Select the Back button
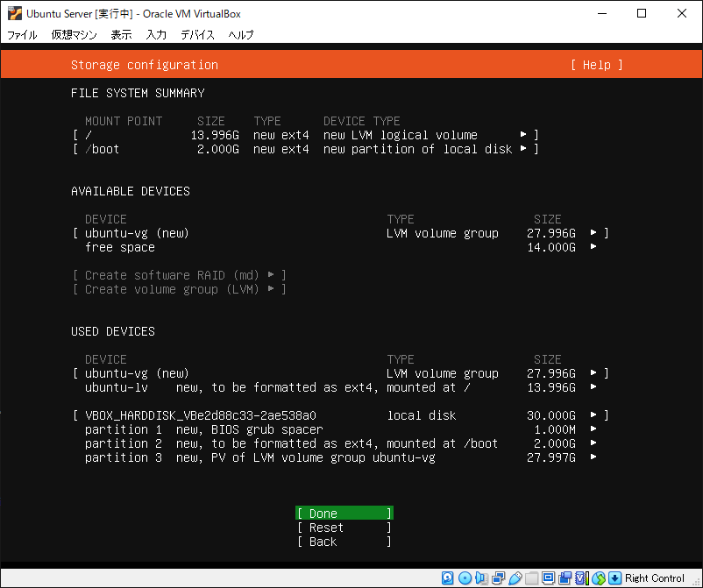This screenshot has height=588, width=703. point(344,542)
